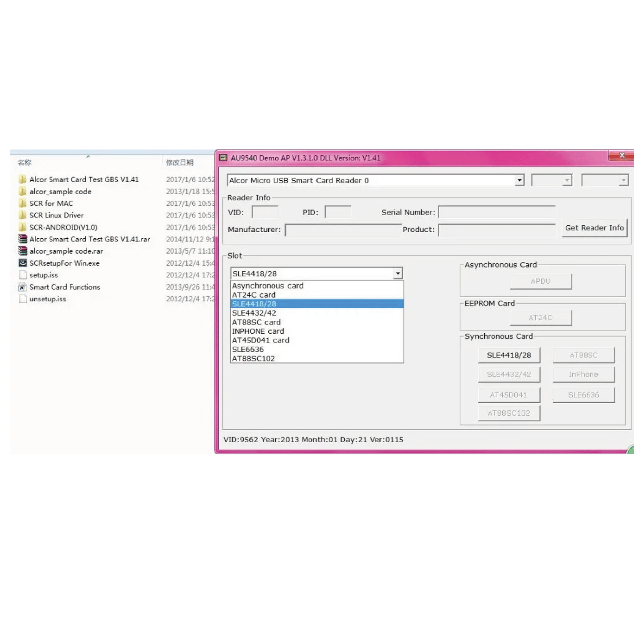Select the file name 'setup.iss'
Image resolution: width=644 pixels, height=644 pixels.
[44, 275]
